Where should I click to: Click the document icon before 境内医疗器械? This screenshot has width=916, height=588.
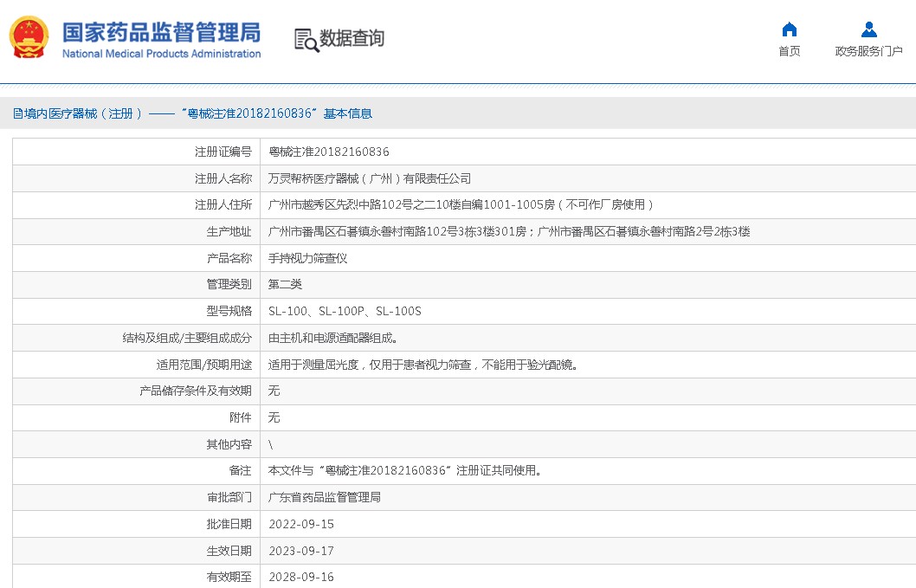click(x=18, y=113)
